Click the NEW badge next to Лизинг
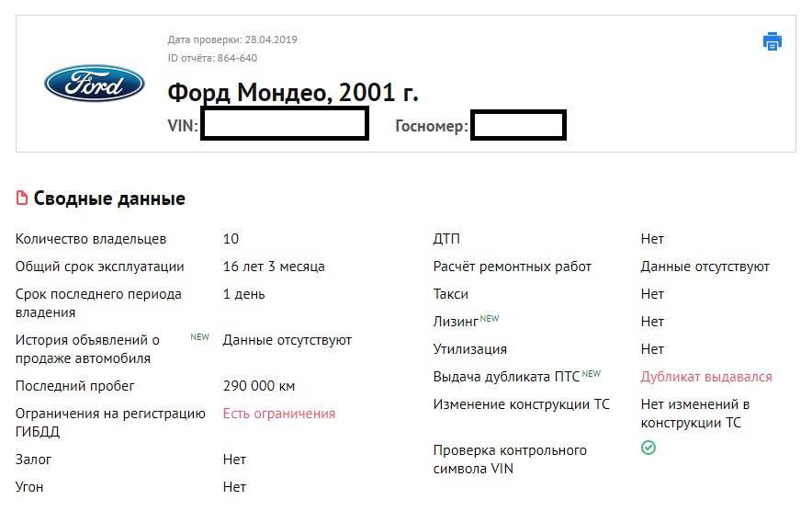Image resolution: width=812 pixels, height=511 pixels. 490,319
